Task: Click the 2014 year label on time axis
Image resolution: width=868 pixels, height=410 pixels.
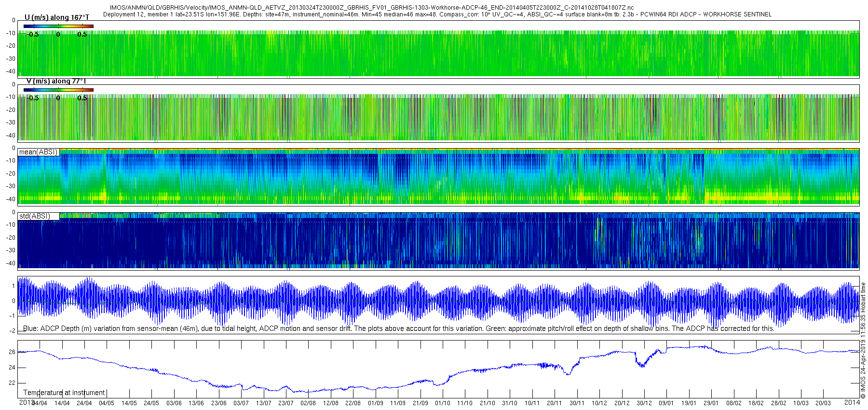Action: tap(852, 402)
